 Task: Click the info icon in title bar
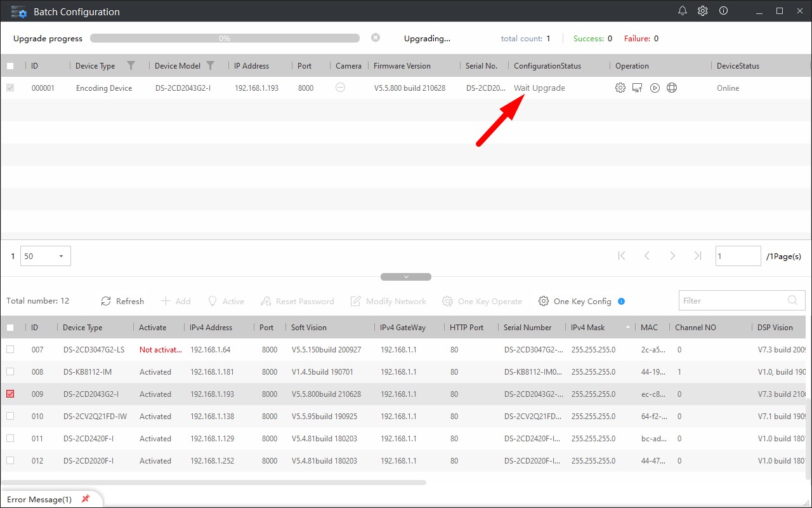(723, 11)
